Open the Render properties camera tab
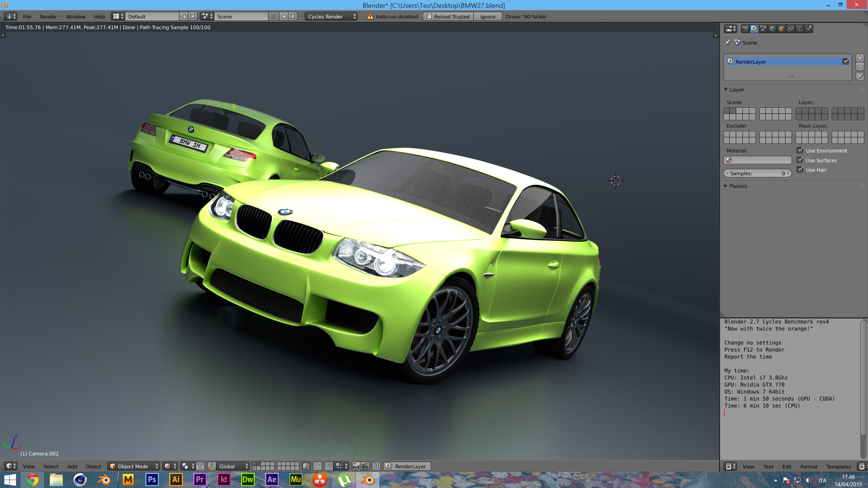The width and height of the screenshot is (868, 488). tap(745, 29)
